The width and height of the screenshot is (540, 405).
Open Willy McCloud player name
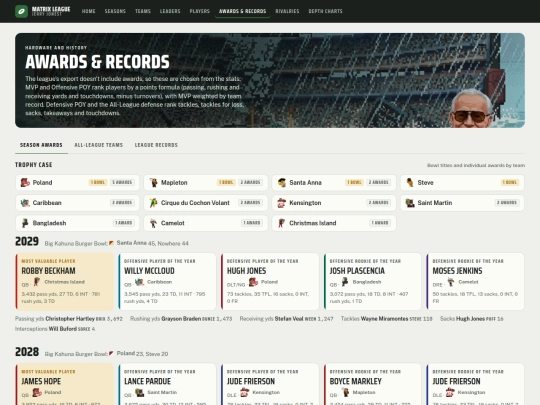pos(149,271)
